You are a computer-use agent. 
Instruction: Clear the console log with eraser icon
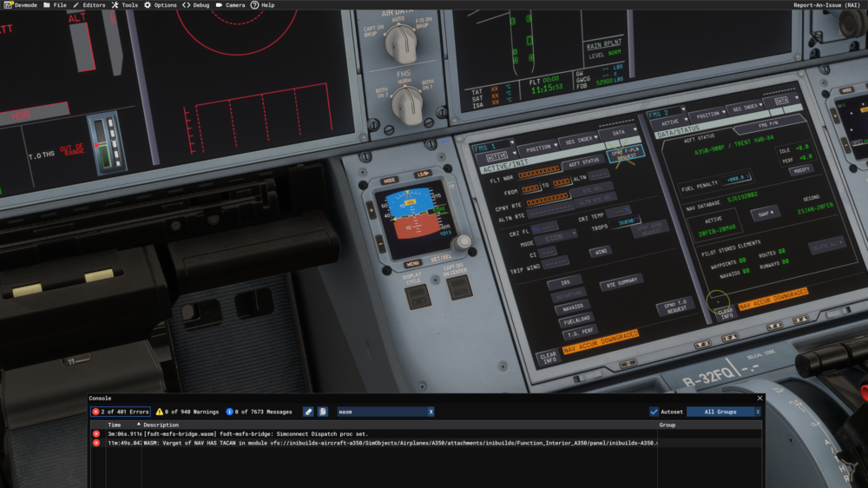(x=308, y=412)
